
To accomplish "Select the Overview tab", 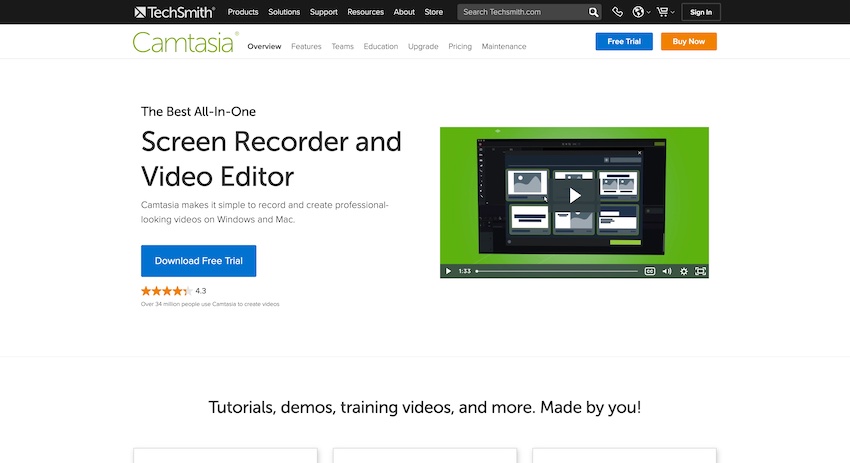I will 265,47.
